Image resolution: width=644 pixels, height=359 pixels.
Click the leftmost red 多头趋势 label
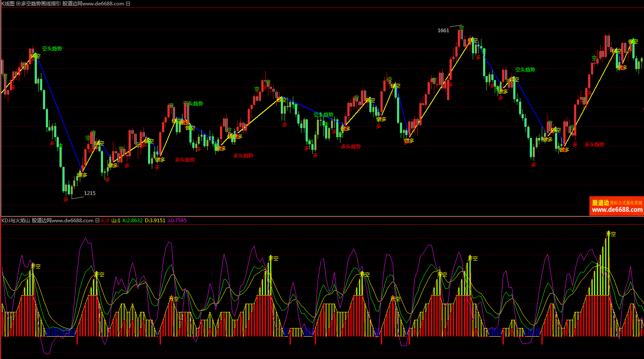(x=185, y=159)
